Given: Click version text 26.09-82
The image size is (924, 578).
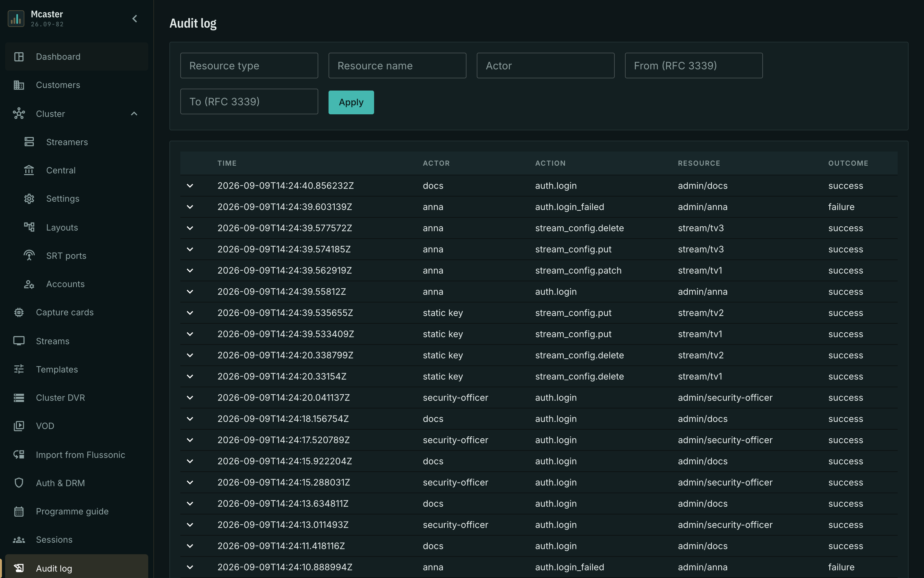Looking at the screenshot, I should (x=47, y=24).
